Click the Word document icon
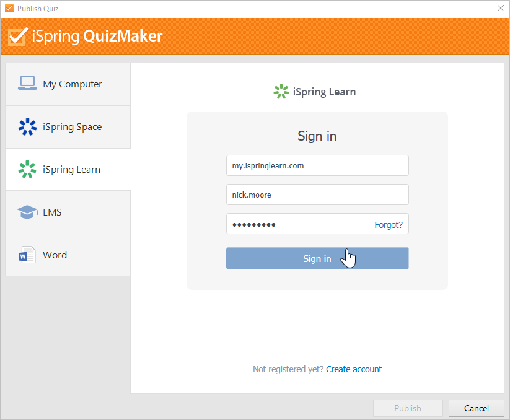The height and width of the screenshot is (420, 510). click(x=27, y=255)
